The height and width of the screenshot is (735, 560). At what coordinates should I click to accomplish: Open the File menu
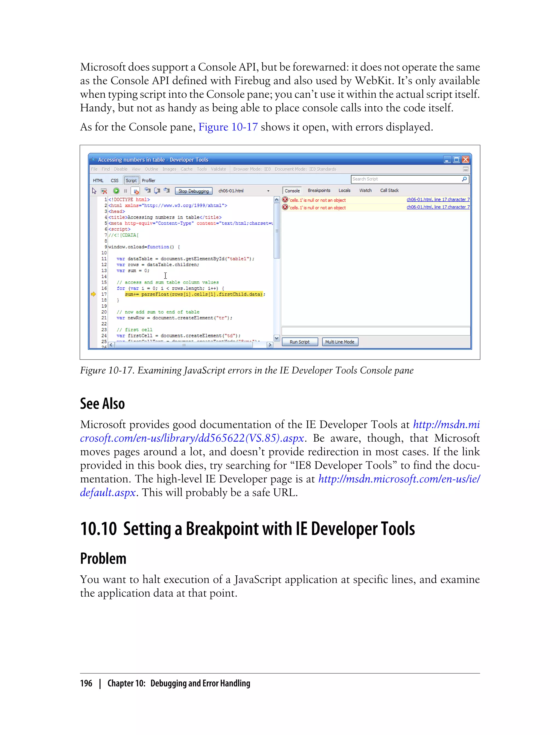pyautogui.click(x=94, y=169)
